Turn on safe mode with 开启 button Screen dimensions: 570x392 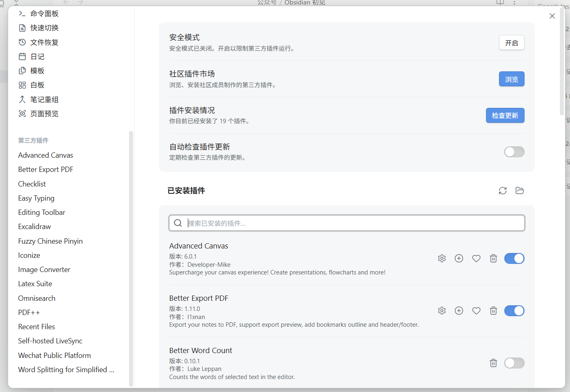(x=512, y=43)
